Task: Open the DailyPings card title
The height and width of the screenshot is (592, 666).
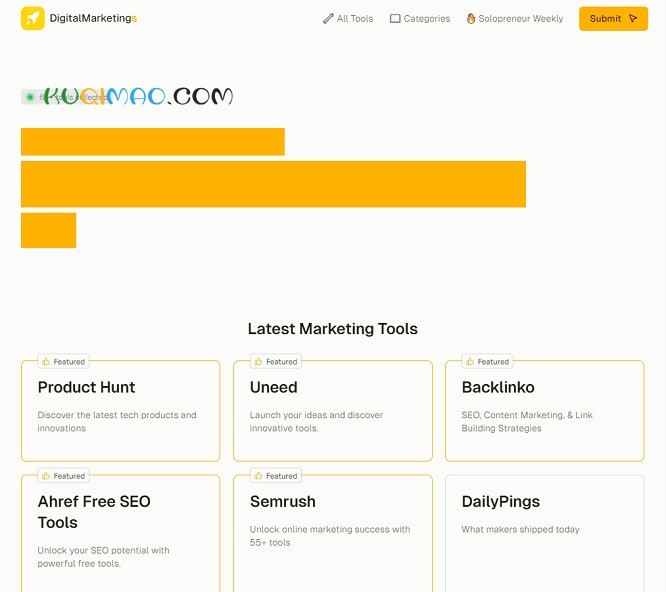Action: [501, 502]
